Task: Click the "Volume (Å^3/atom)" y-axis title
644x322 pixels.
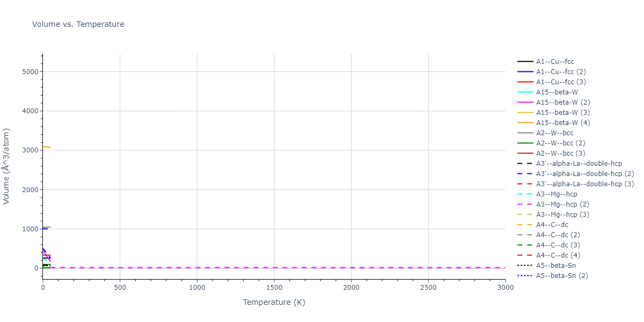Action: 7,166
